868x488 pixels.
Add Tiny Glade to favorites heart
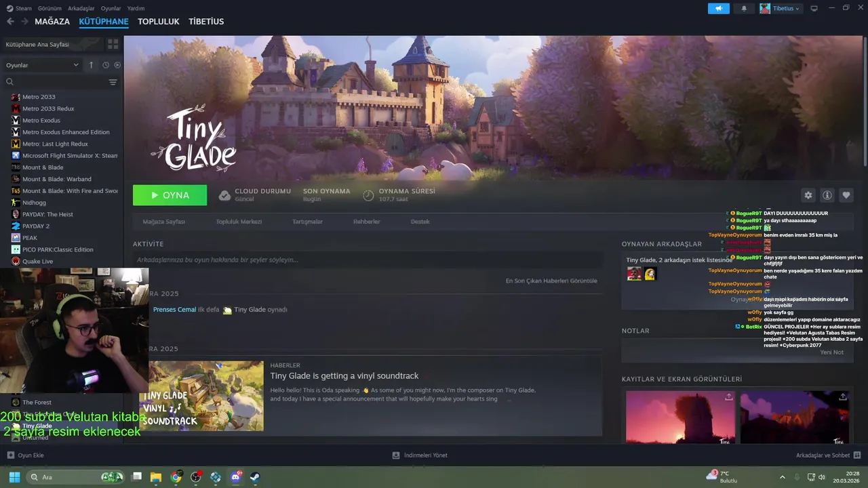pyautogui.click(x=846, y=195)
